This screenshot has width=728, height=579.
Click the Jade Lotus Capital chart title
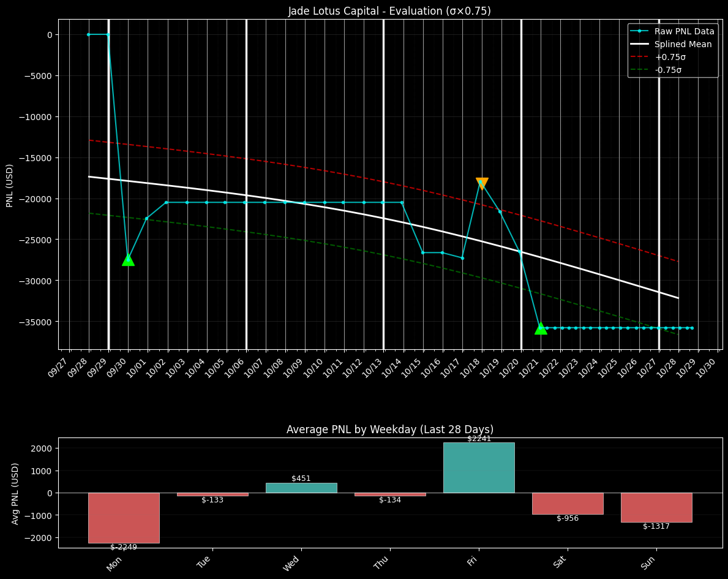tap(389, 11)
